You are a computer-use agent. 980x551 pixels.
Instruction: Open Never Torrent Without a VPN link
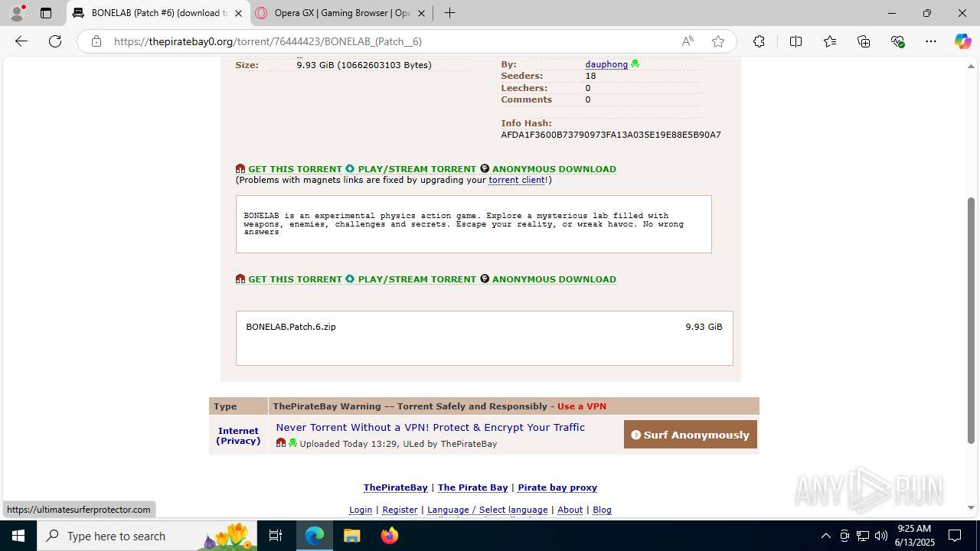(430, 427)
